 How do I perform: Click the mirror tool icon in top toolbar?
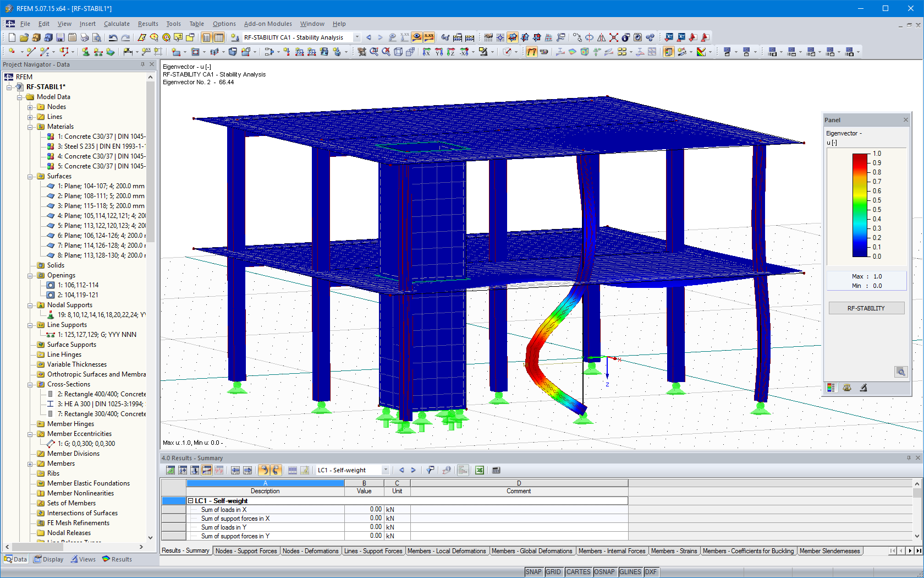601,37
